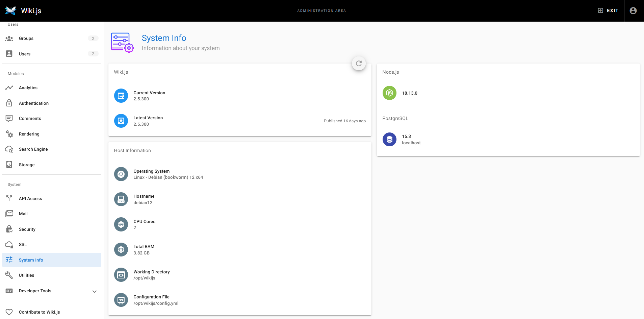The height and width of the screenshot is (319, 644).
Task: Click the Security lock icon
Action: [x=9, y=229]
